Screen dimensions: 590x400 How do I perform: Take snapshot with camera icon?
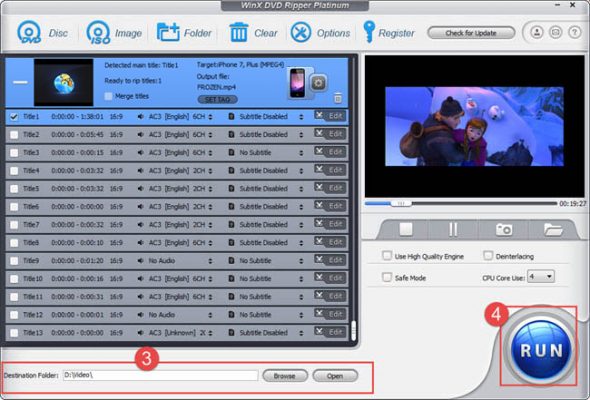(503, 229)
